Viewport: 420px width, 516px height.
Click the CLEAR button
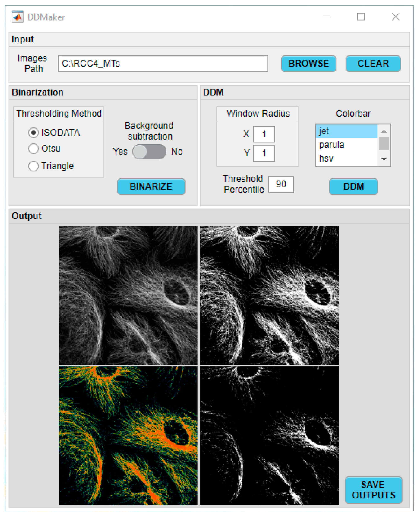tap(373, 64)
